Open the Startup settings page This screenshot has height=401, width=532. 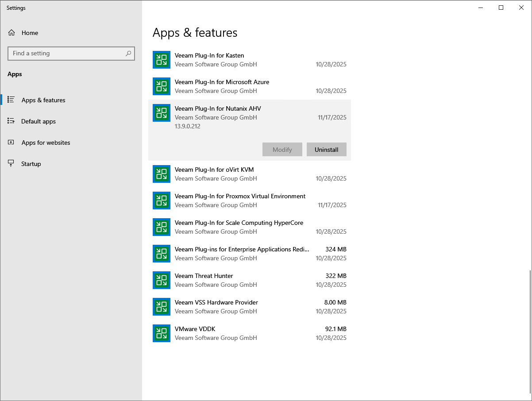tap(31, 164)
